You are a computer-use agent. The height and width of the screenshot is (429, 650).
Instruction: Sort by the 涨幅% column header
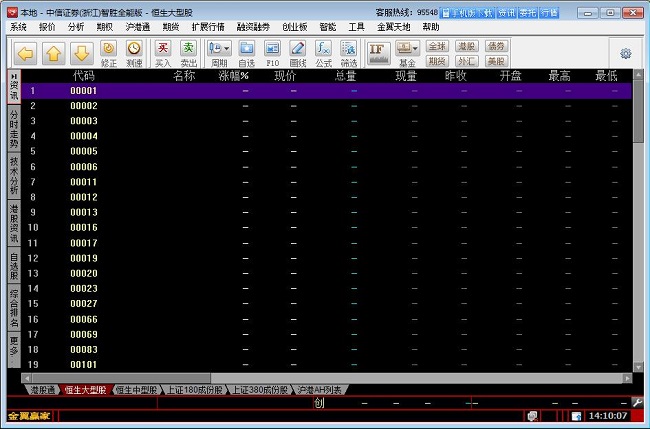point(233,76)
